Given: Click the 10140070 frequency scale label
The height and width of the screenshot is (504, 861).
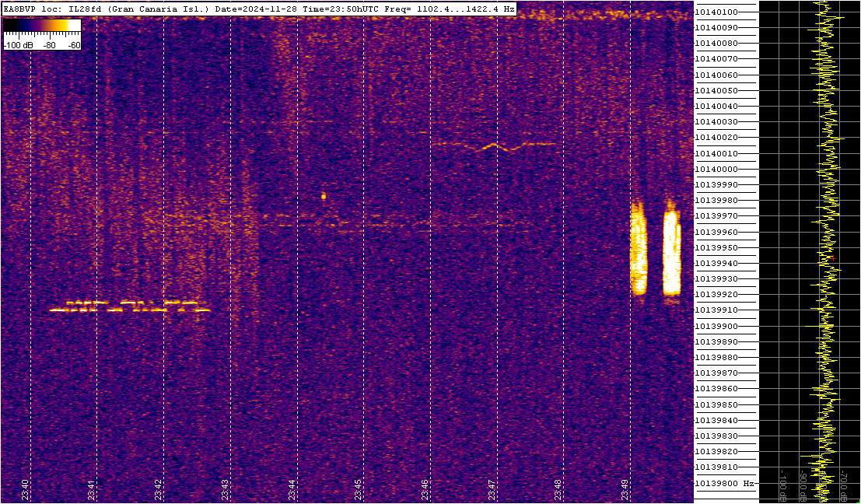Looking at the screenshot, I should click(716, 59).
